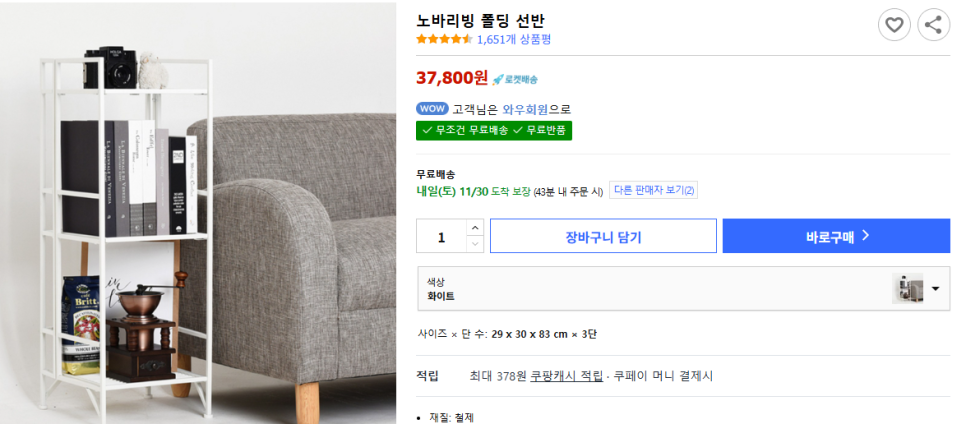Click the white shelf product photo
966x424 pixels.
tap(198, 212)
